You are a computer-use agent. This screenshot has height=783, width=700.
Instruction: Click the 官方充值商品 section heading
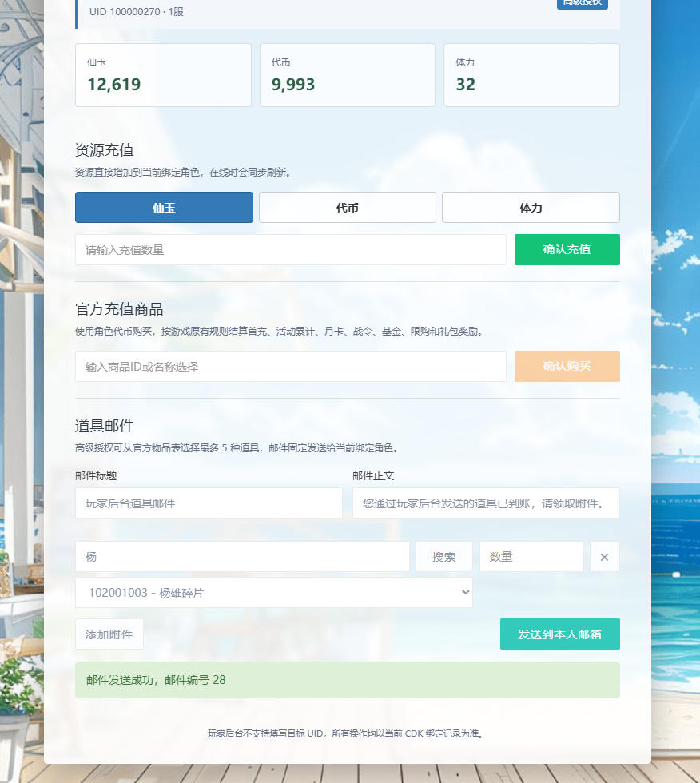pyautogui.click(x=119, y=309)
